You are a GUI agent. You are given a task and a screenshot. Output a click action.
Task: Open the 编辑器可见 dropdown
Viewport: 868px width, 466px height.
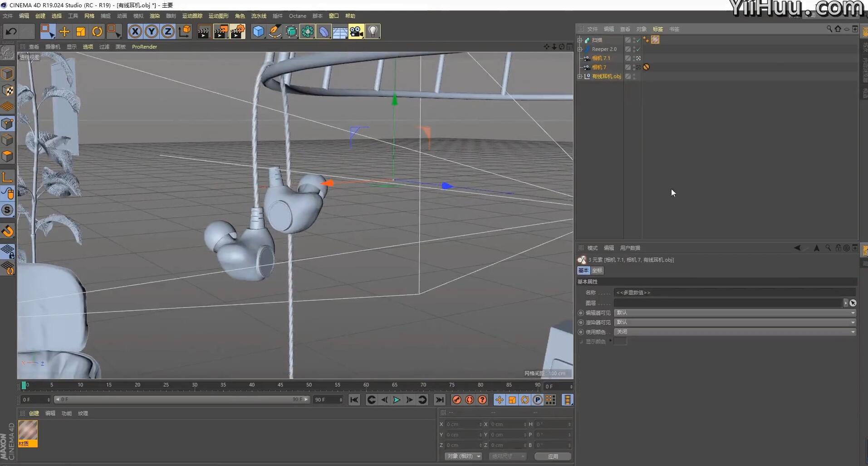click(735, 312)
